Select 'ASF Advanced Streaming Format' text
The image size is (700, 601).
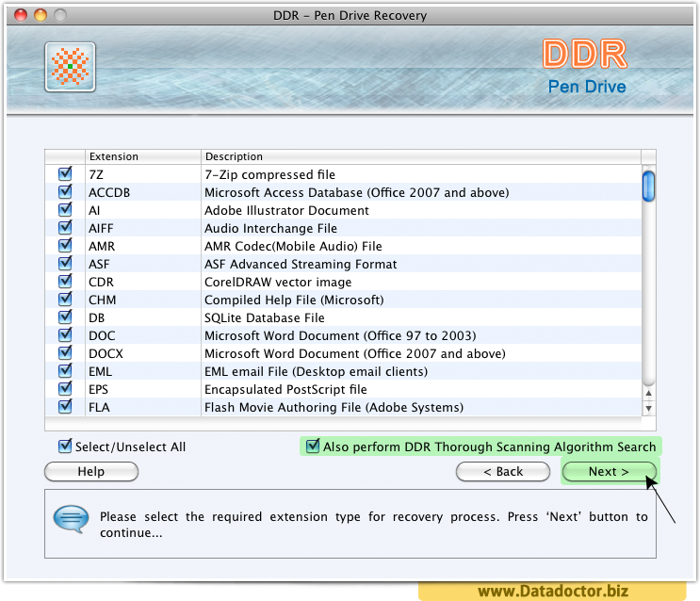point(301,264)
